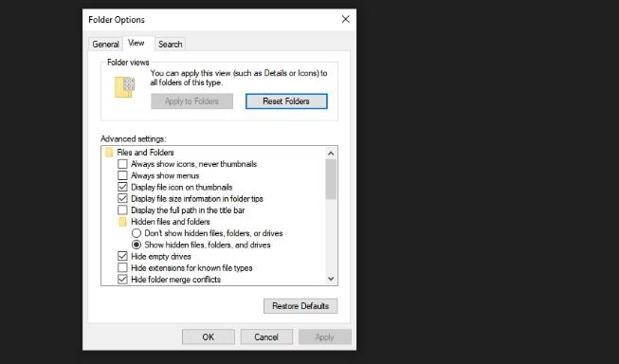Uncheck Hide empty drives
Viewport: 619px width, 364px height.
(x=123, y=256)
